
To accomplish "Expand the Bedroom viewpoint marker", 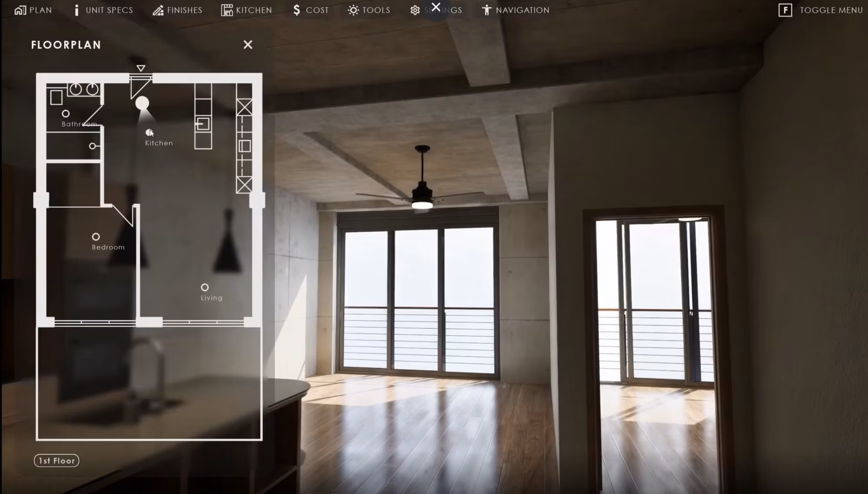I will pos(95,236).
